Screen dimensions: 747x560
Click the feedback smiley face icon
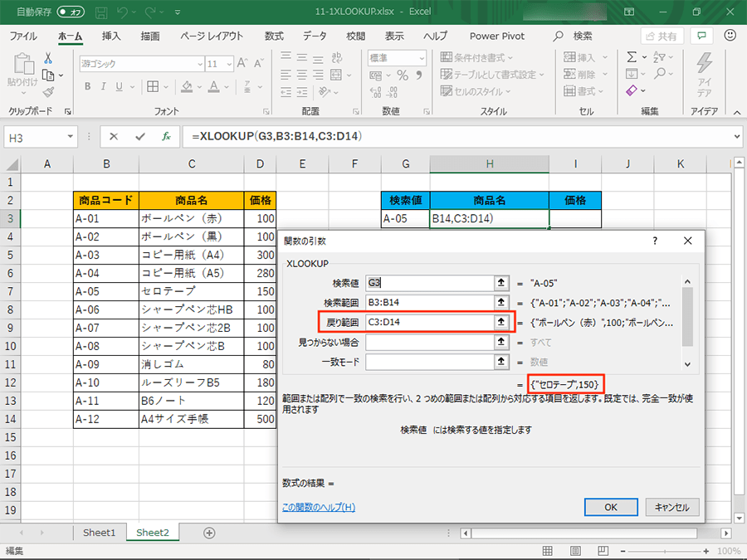click(730, 36)
